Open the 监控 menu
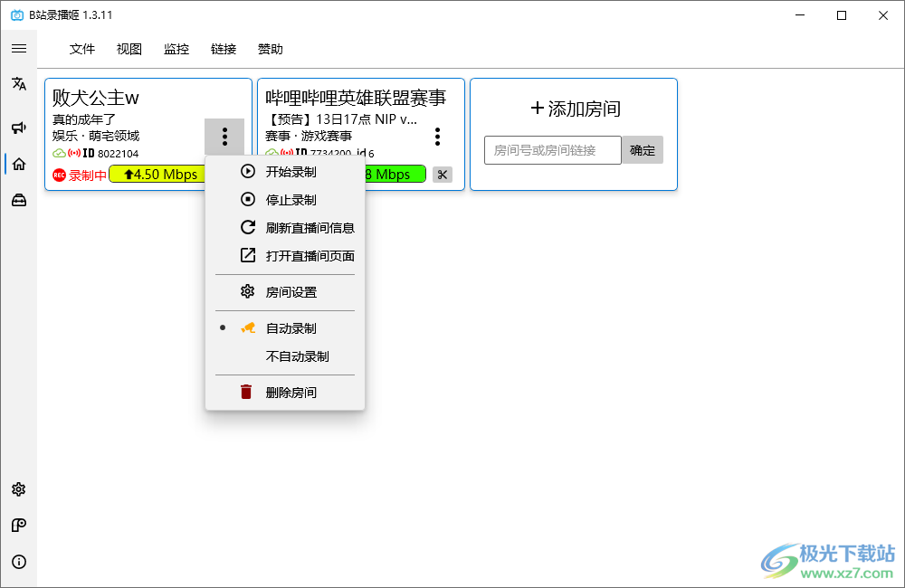This screenshot has width=905, height=588. tap(176, 49)
